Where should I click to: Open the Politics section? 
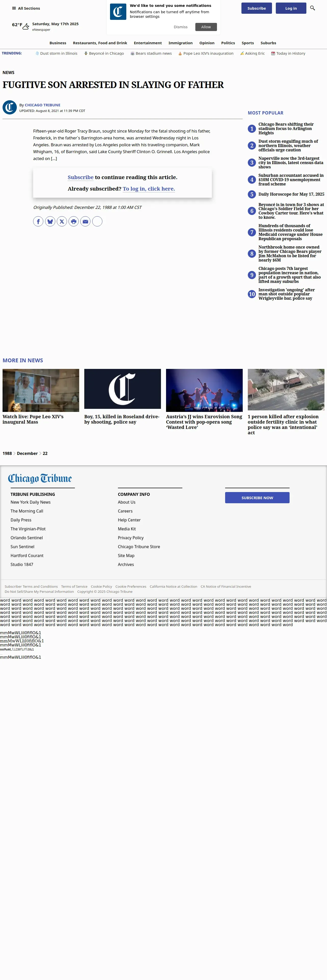(228, 43)
